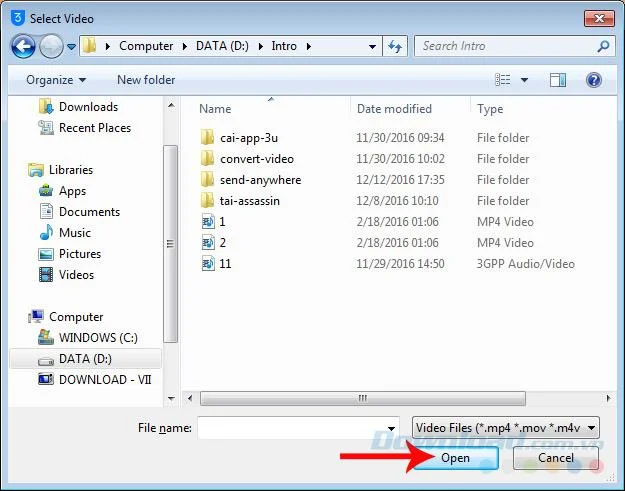Select video file icon named 11

208,263
